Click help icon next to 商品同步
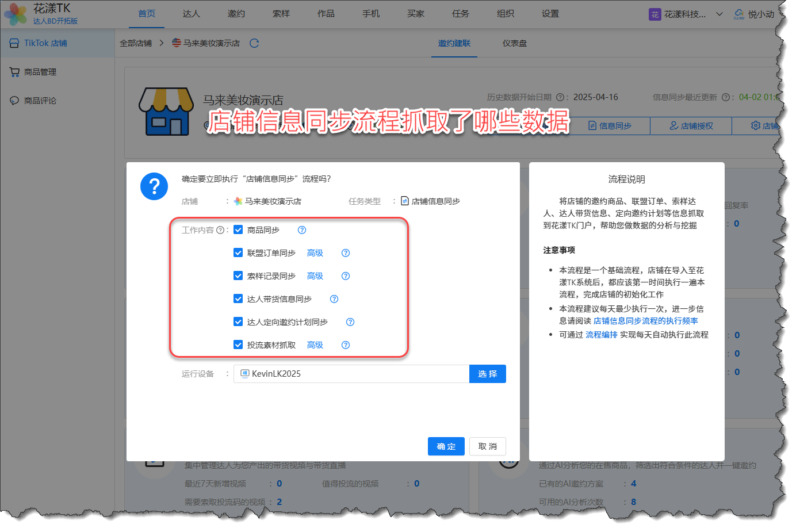Viewport: 800px width, 532px height. click(302, 230)
